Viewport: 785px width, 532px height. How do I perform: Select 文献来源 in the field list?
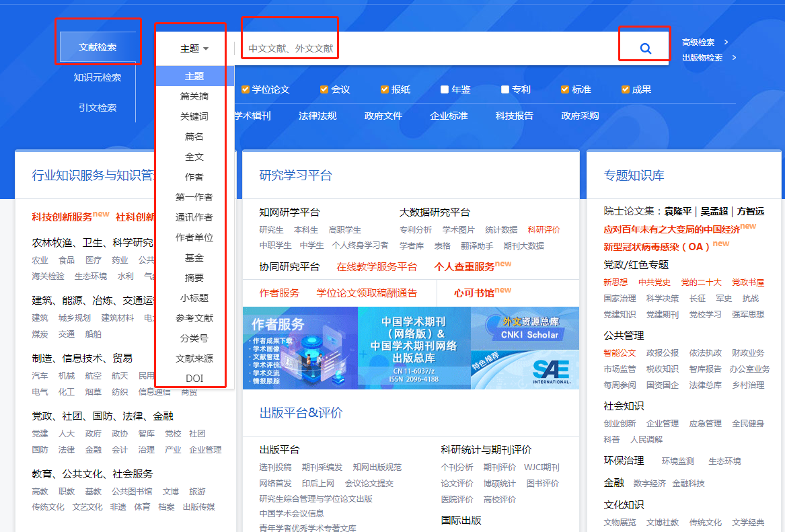(x=194, y=358)
